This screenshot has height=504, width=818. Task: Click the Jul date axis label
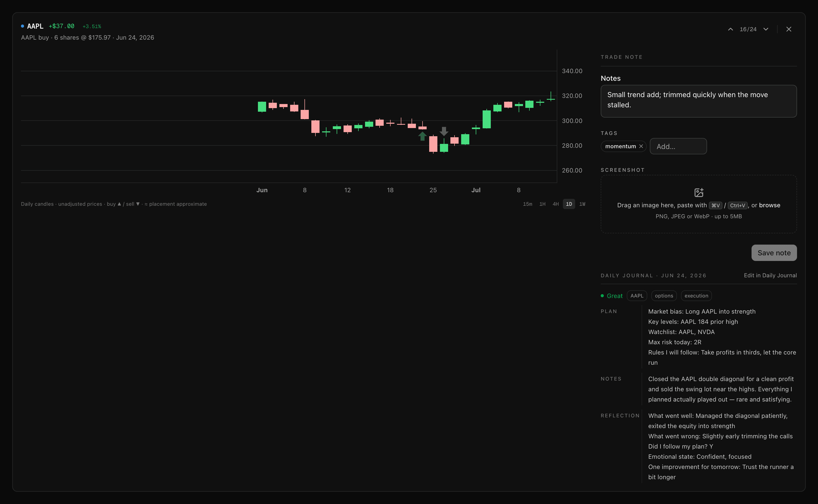tap(476, 190)
